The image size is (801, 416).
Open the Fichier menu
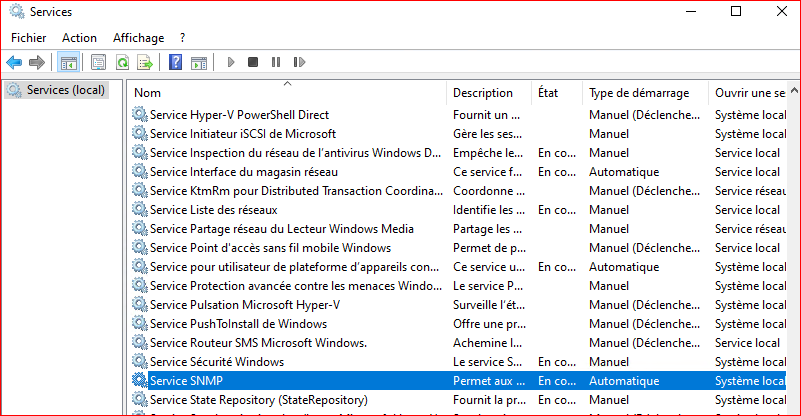point(30,37)
